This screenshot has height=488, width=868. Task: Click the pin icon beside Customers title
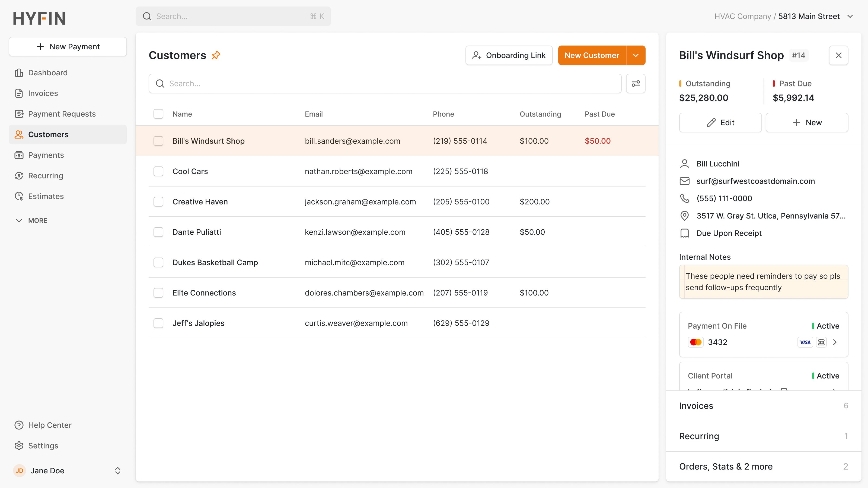[216, 55]
